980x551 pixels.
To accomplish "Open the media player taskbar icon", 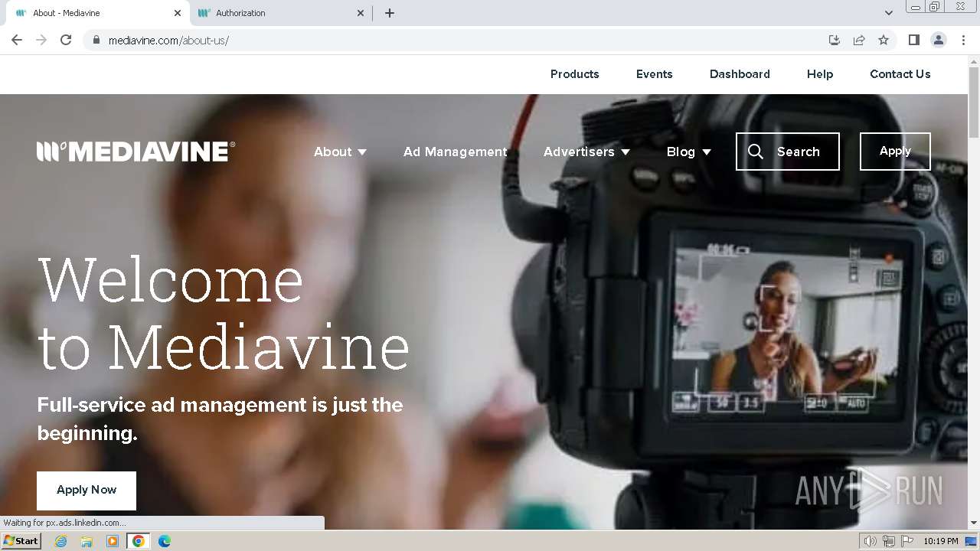I will [x=113, y=541].
